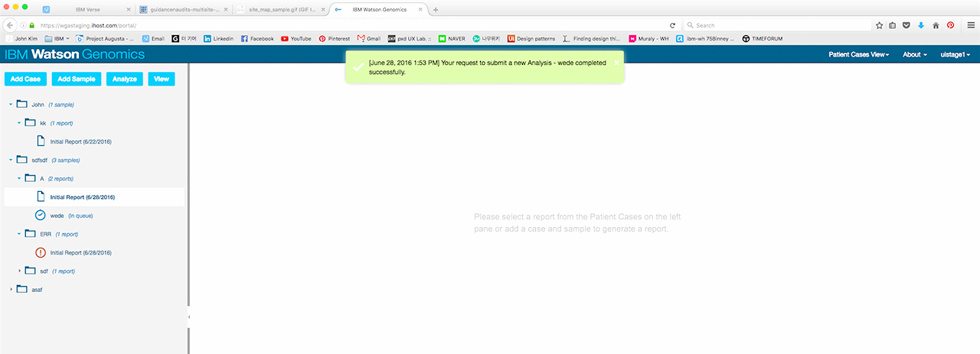
Task: Select the kk folder icon
Action: (31, 122)
